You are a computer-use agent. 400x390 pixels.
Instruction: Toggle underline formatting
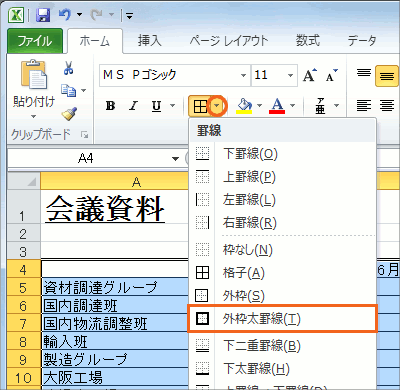156,106
